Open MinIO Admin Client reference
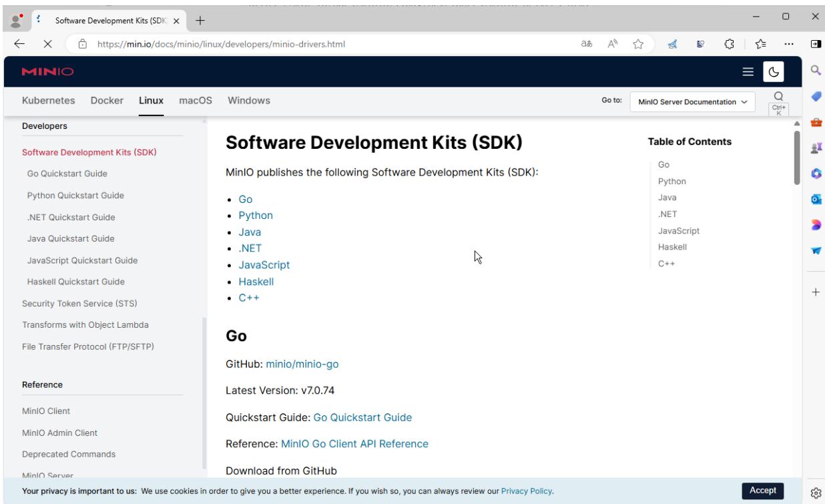 pyautogui.click(x=59, y=433)
